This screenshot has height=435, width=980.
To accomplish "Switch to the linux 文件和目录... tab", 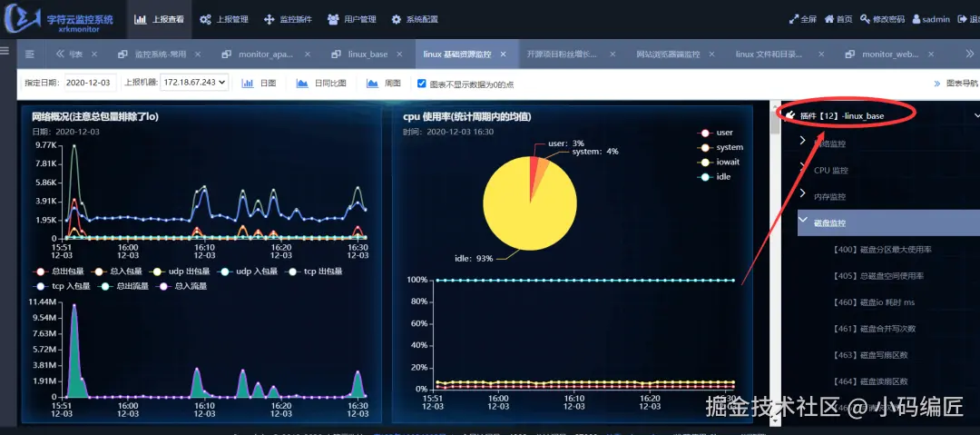I will click(769, 54).
